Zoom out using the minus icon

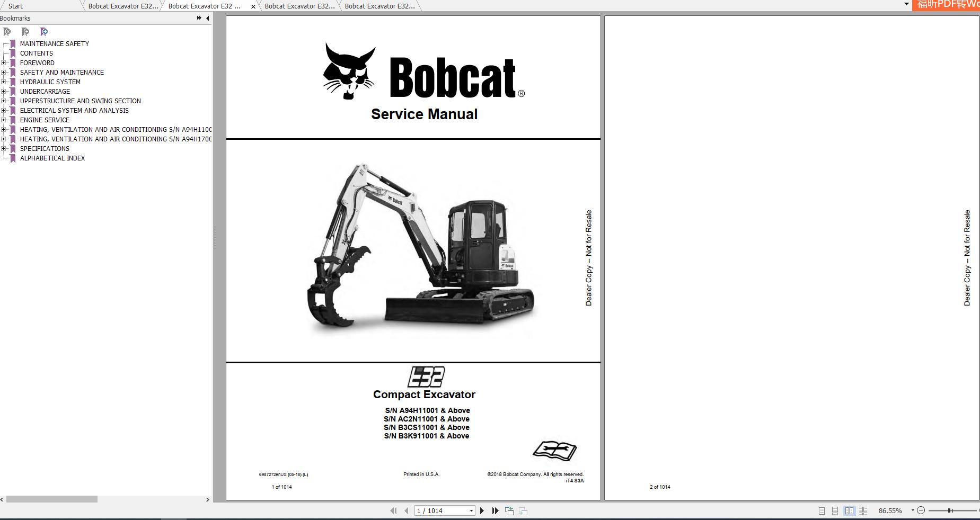pyautogui.click(x=921, y=510)
